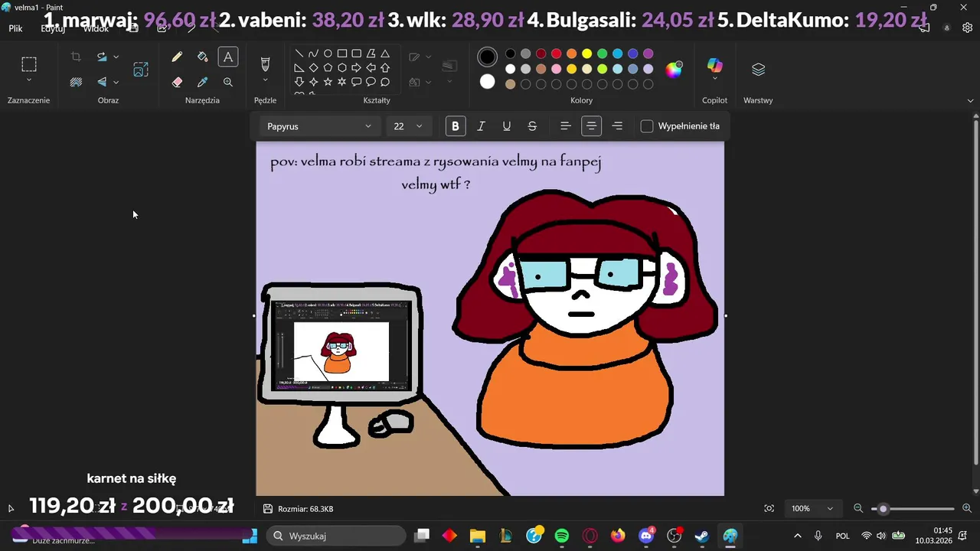980x551 pixels.
Task: Open the Plik menu
Action: pyautogui.click(x=15, y=28)
